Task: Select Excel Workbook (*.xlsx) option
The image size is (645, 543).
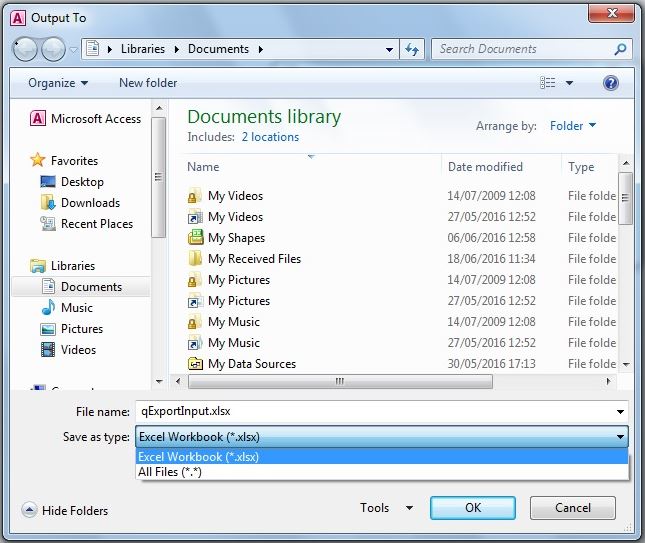Action: coord(198,457)
